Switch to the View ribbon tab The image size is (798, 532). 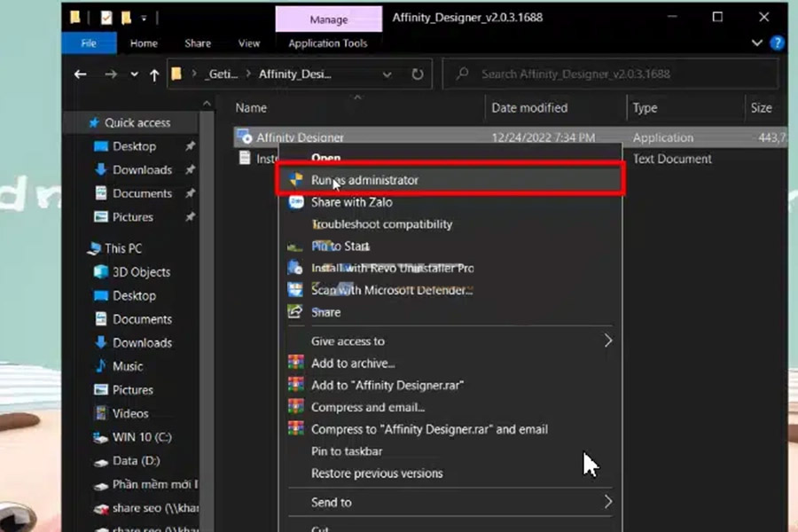click(x=249, y=43)
